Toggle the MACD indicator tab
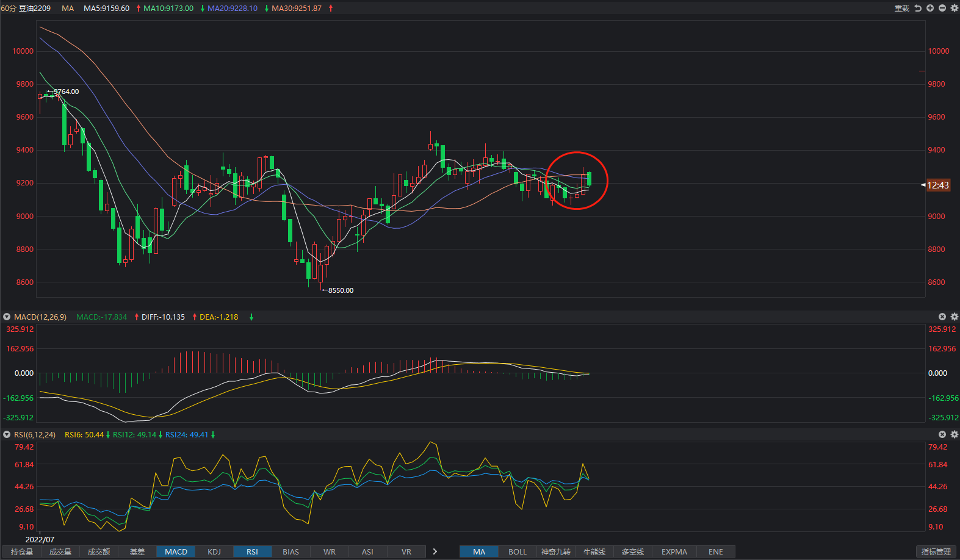This screenshot has width=960, height=560. [x=176, y=551]
